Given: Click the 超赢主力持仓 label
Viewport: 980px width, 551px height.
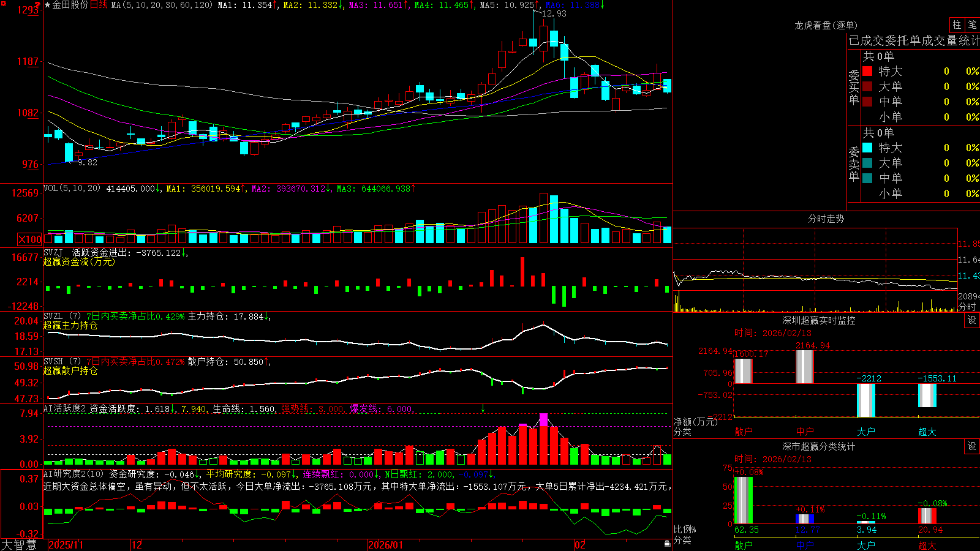Looking at the screenshot, I should pyautogui.click(x=70, y=325).
